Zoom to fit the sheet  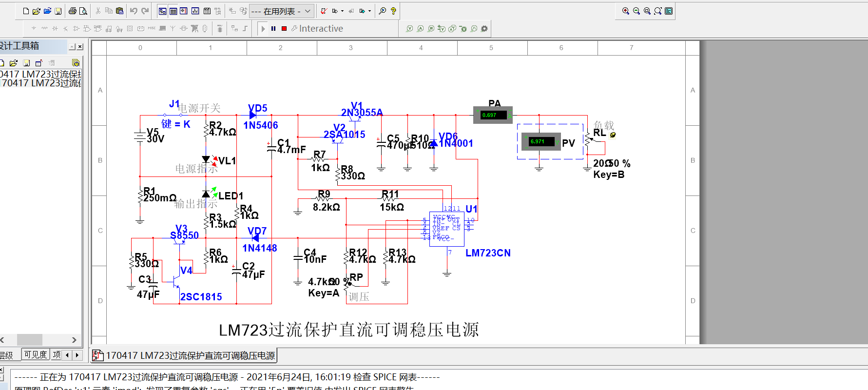click(x=658, y=11)
